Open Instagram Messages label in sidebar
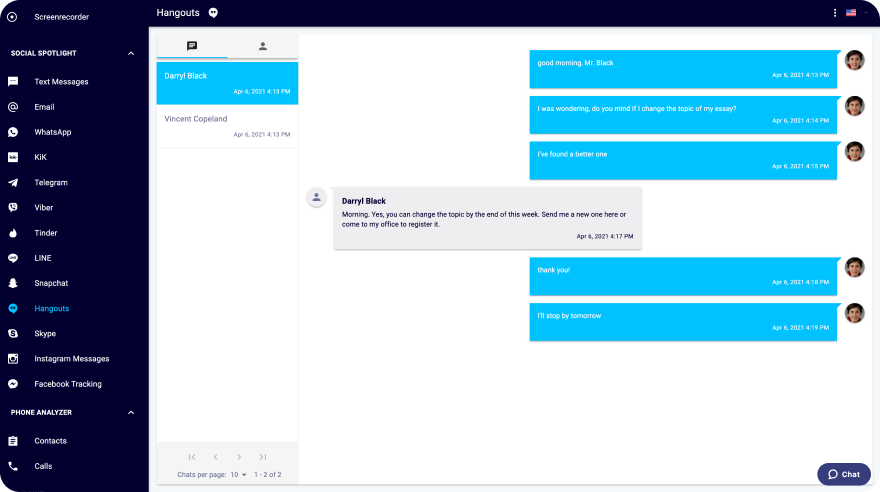Image resolution: width=880 pixels, height=492 pixels. 72,358
